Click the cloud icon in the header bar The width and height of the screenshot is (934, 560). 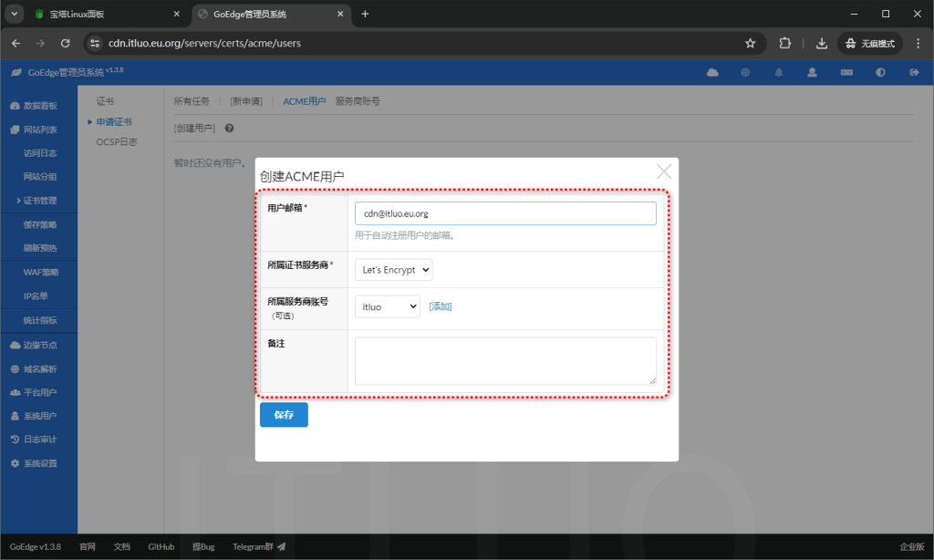pyautogui.click(x=711, y=71)
